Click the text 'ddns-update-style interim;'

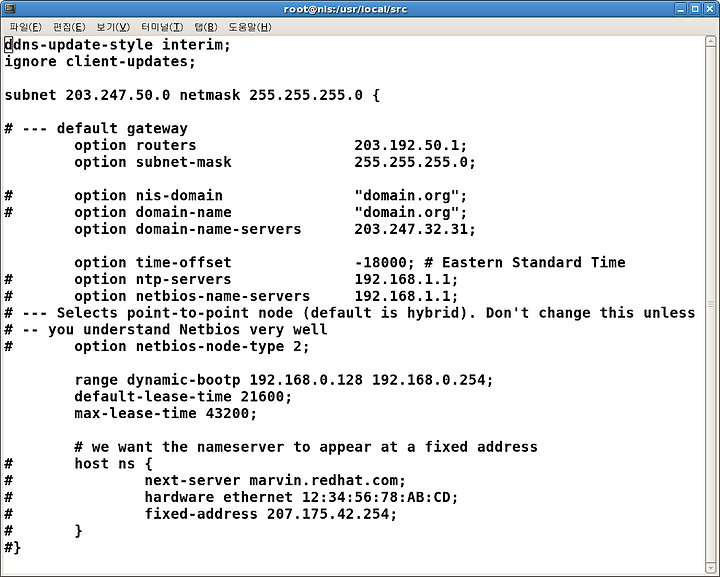(x=118, y=45)
